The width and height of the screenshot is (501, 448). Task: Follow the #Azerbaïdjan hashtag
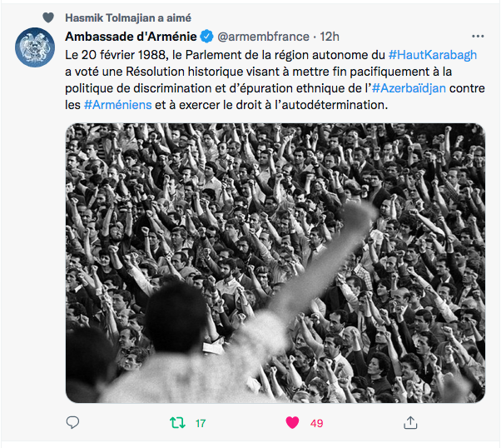(x=409, y=88)
